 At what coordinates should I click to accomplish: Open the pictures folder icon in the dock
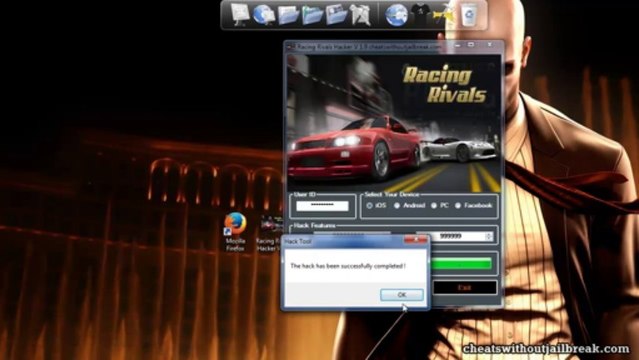point(337,15)
